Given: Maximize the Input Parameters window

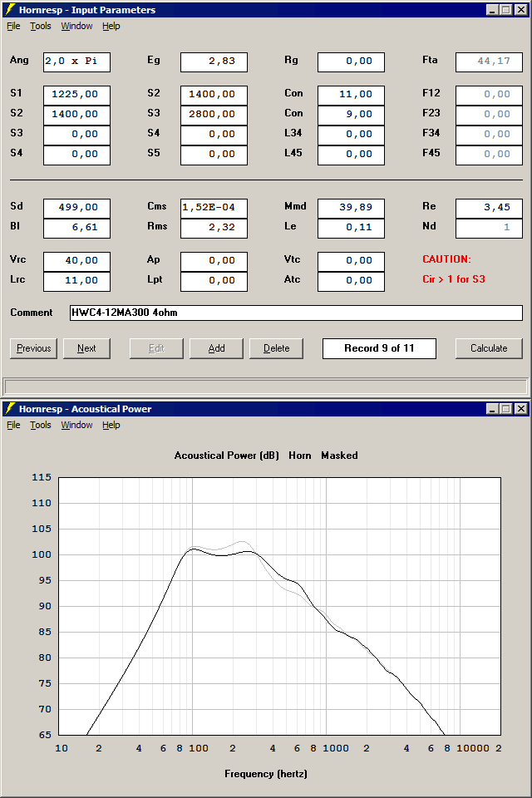Looking at the screenshot, I should point(505,10).
